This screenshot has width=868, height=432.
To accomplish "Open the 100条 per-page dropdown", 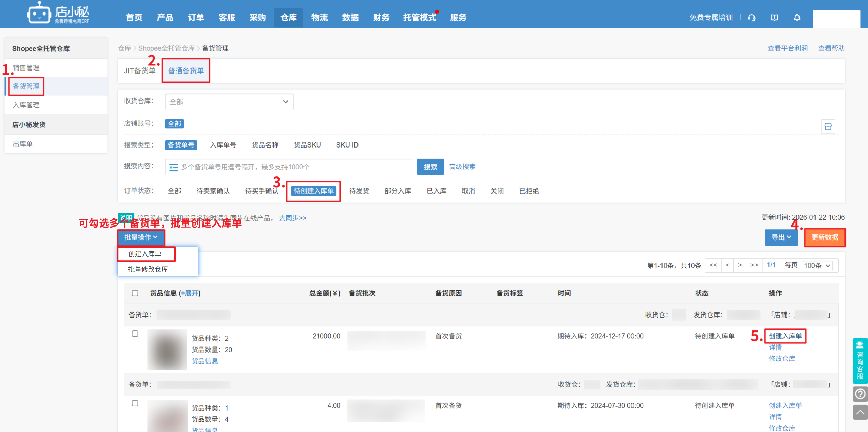I will tap(817, 265).
